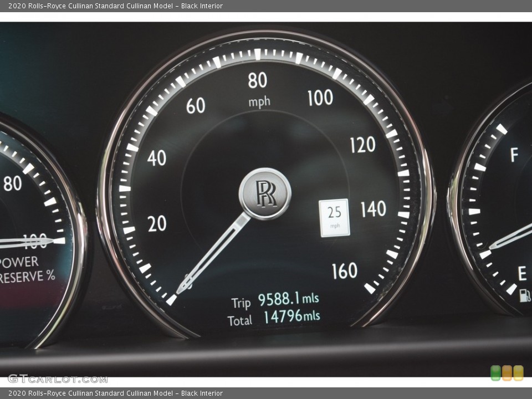Click the 120 number on the speedometer
Screen dimensions: 532x399
pyautogui.click(x=362, y=145)
